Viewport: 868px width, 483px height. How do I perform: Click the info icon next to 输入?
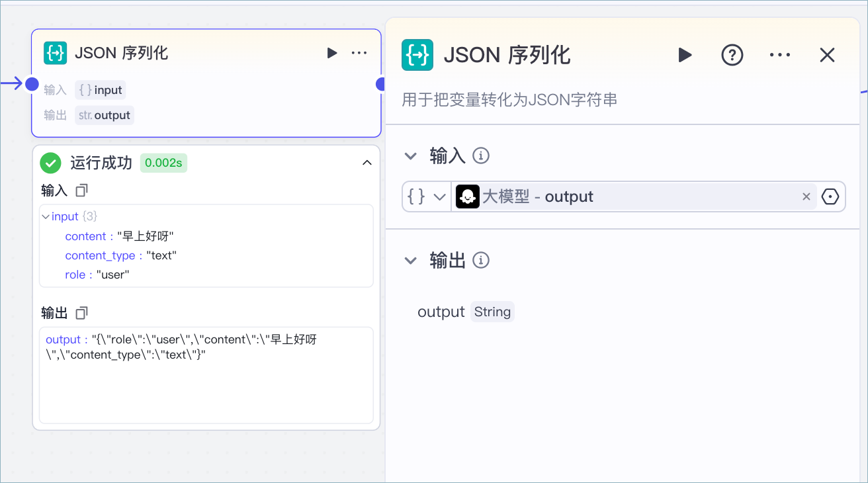point(481,155)
